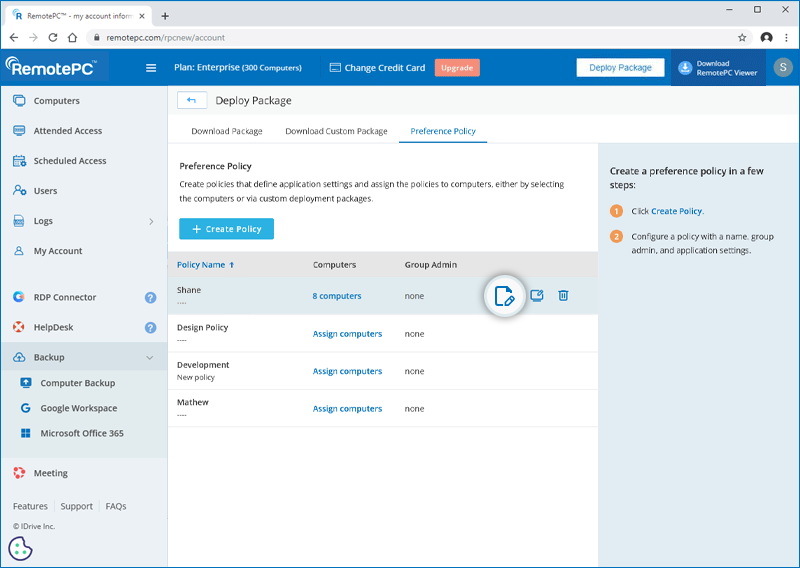Click the back arrow next to Deploy Package
The image size is (800, 568).
click(x=191, y=100)
